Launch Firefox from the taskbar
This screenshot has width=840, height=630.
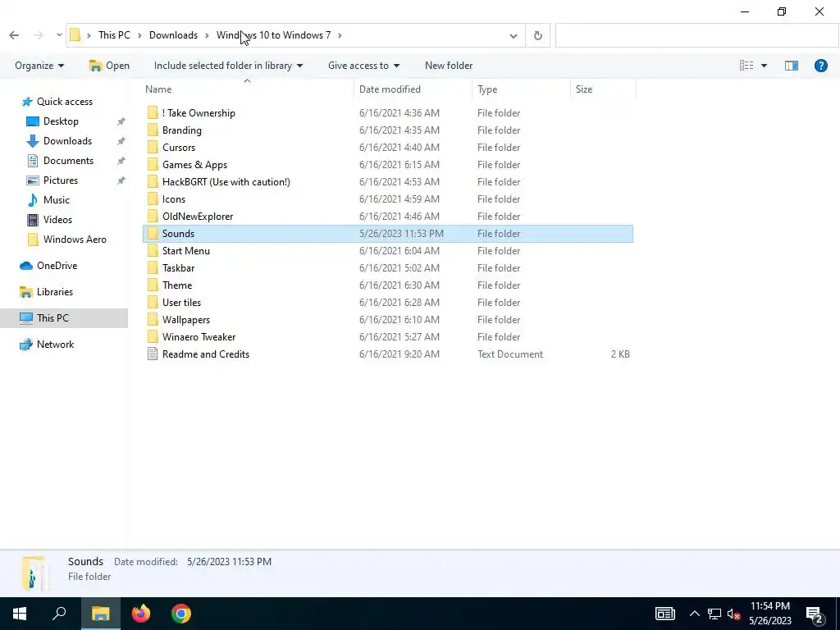tap(141, 614)
